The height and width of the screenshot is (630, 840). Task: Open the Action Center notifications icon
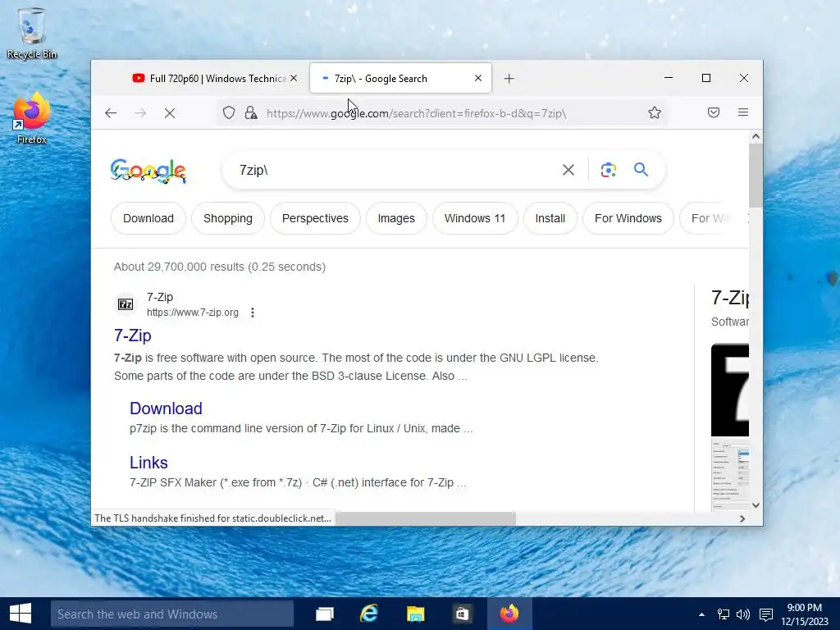[x=766, y=614]
